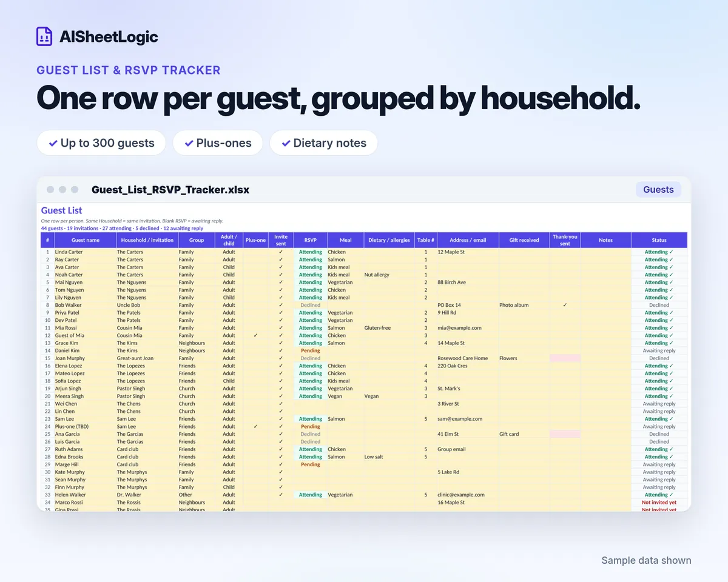Select the Linda Carter name cell

point(85,252)
